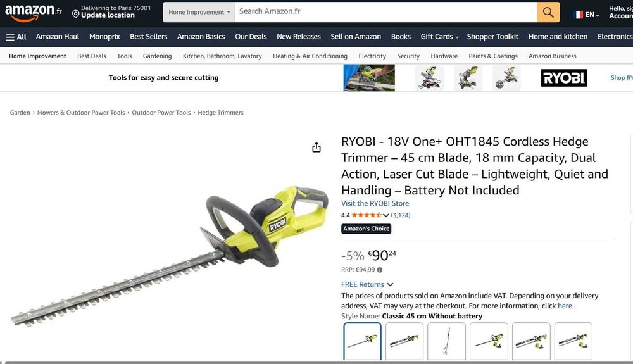This screenshot has width=633, height=364.
Task: Select the Classic 45 cm style thumbnail
Action: (363, 341)
